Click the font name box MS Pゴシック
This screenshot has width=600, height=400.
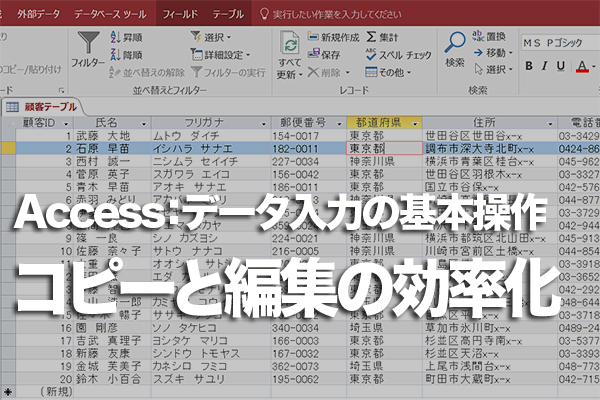(x=560, y=42)
